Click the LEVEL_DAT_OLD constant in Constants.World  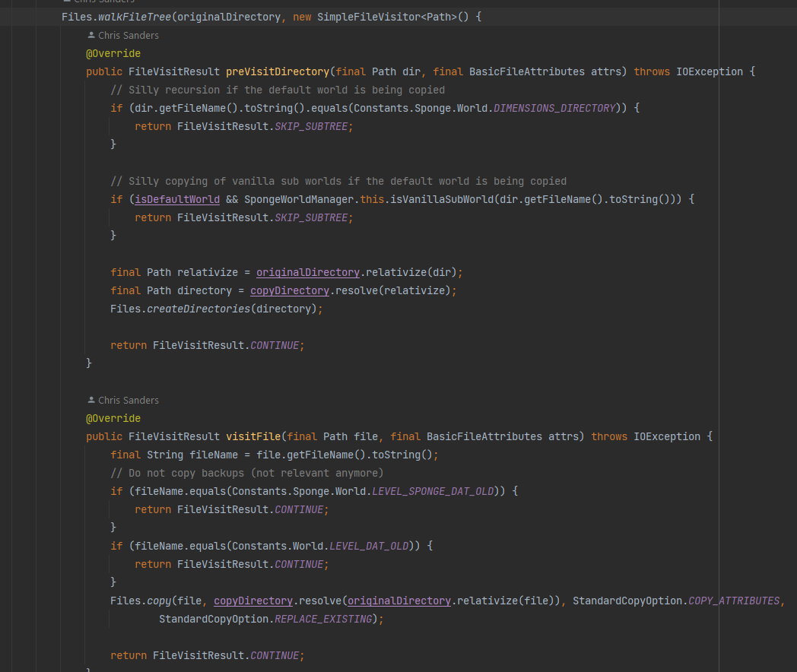click(369, 546)
